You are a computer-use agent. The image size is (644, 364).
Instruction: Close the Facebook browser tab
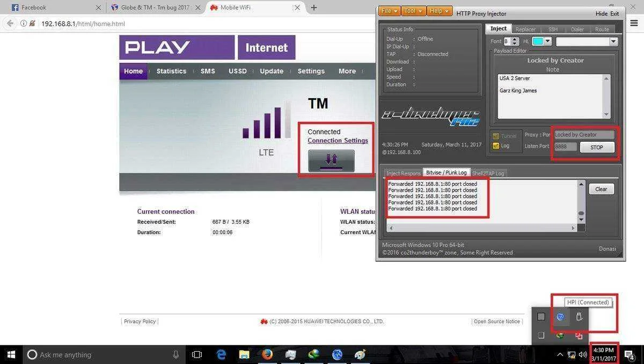pyautogui.click(x=98, y=8)
